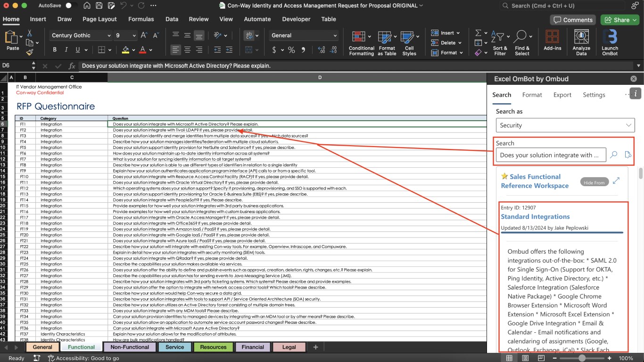Decrease the font size

[x=156, y=35]
